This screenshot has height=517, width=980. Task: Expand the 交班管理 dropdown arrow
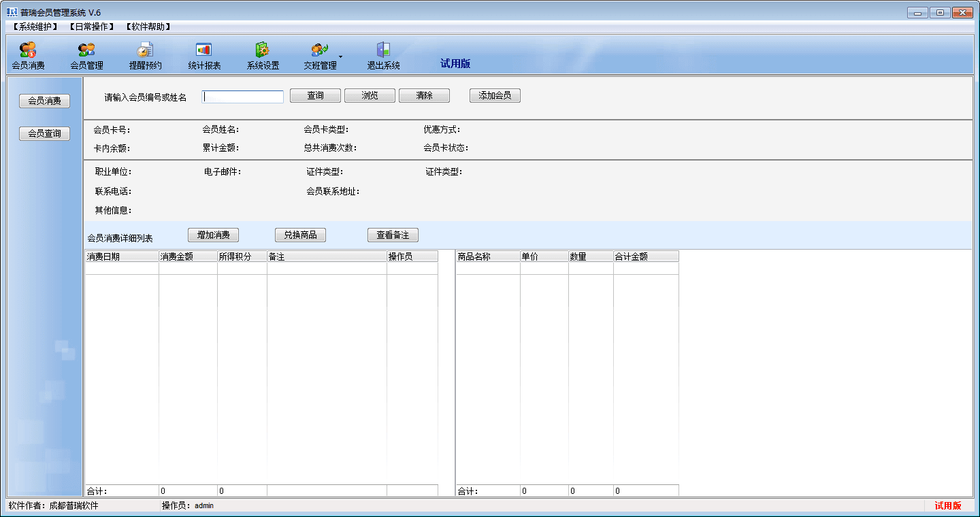[340, 56]
